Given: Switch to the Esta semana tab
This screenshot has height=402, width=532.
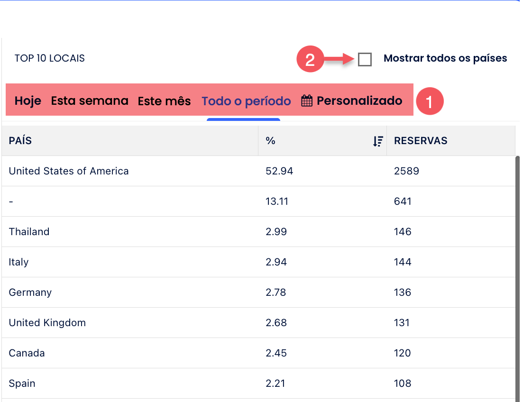Looking at the screenshot, I should [x=90, y=101].
